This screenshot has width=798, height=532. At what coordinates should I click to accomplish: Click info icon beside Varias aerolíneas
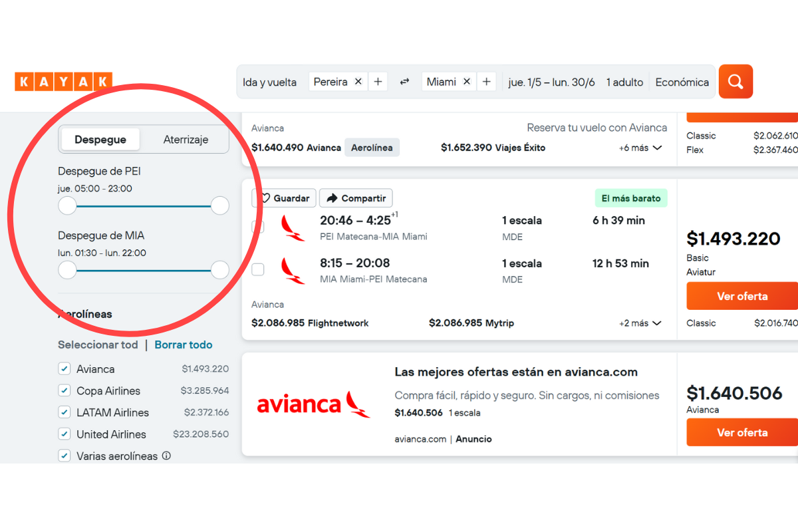pyautogui.click(x=166, y=456)
